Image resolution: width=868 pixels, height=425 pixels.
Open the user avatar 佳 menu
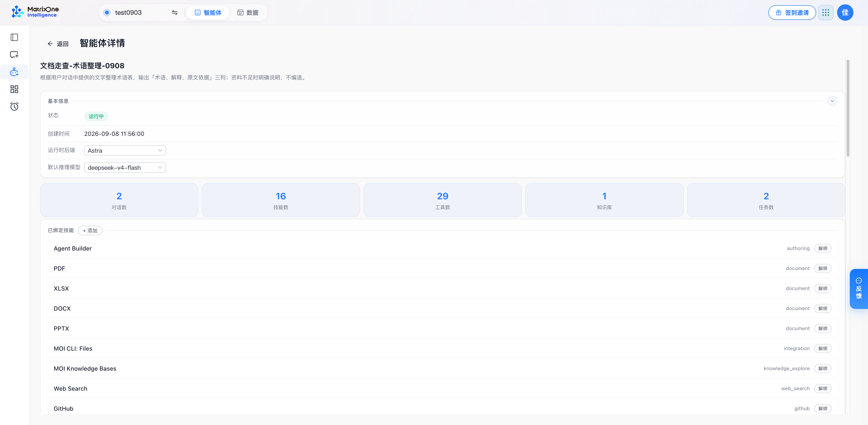(x=845, y=13)
